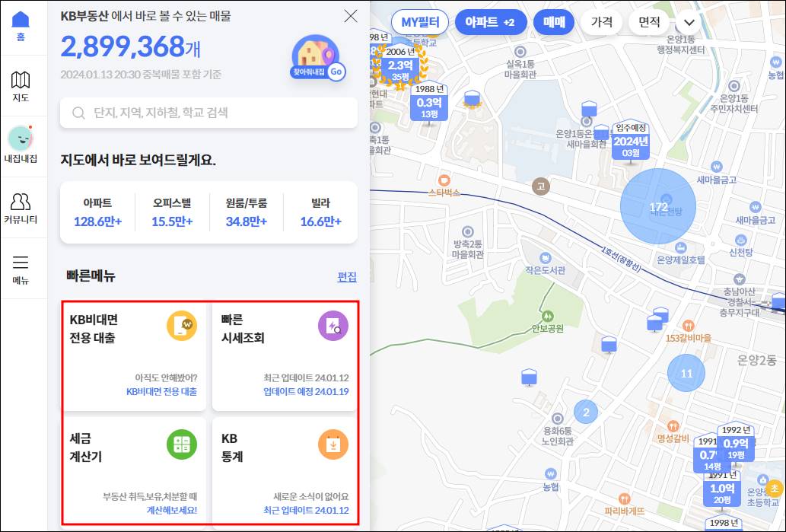Open the 세금 계산기 card

pos(134,470)
